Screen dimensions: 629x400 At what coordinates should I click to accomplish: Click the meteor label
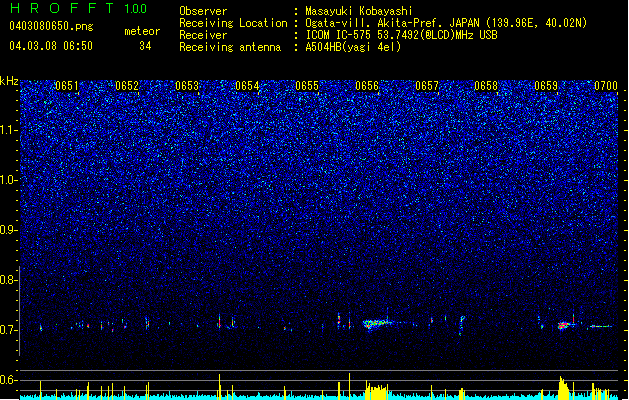point(142,31)
